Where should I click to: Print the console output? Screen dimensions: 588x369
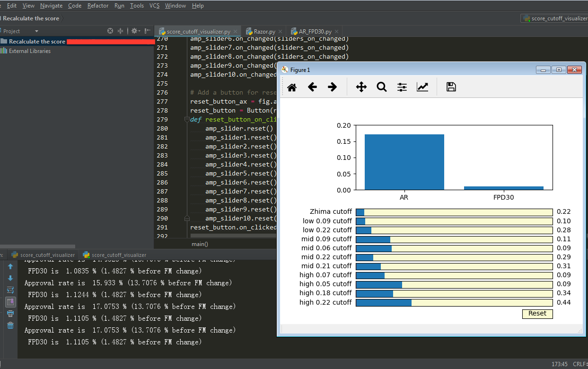tap(10, 314)
